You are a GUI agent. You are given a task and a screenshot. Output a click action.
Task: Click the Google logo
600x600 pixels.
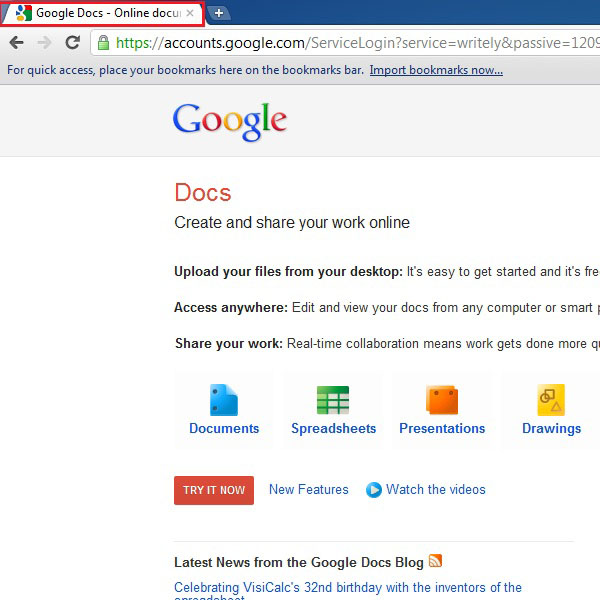pyautogui.click(x=230, y=121)
